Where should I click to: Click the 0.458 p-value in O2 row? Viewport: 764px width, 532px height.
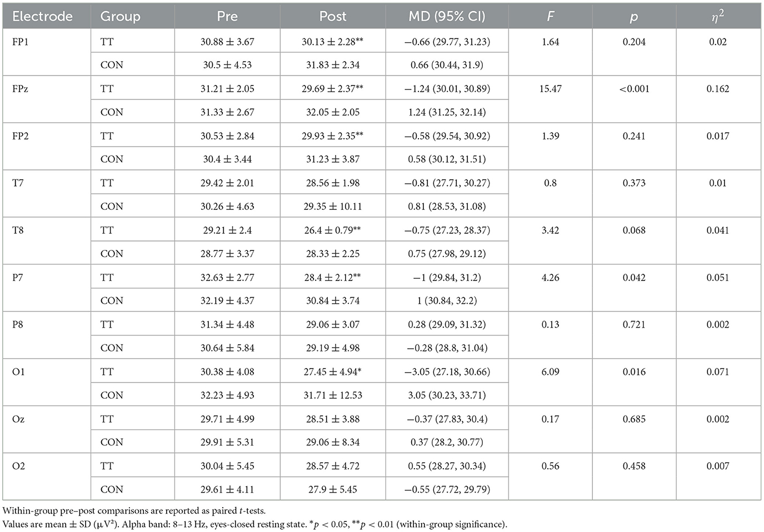(634, 466)
